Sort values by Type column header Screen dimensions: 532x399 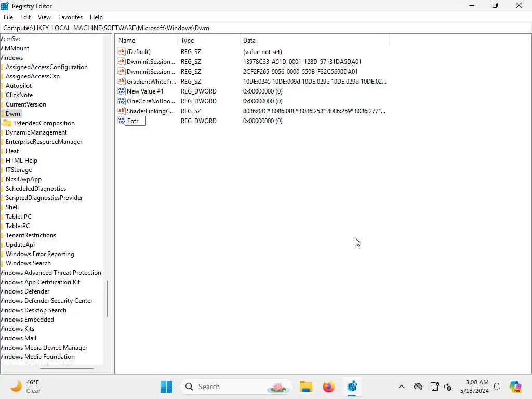(209, 41)
